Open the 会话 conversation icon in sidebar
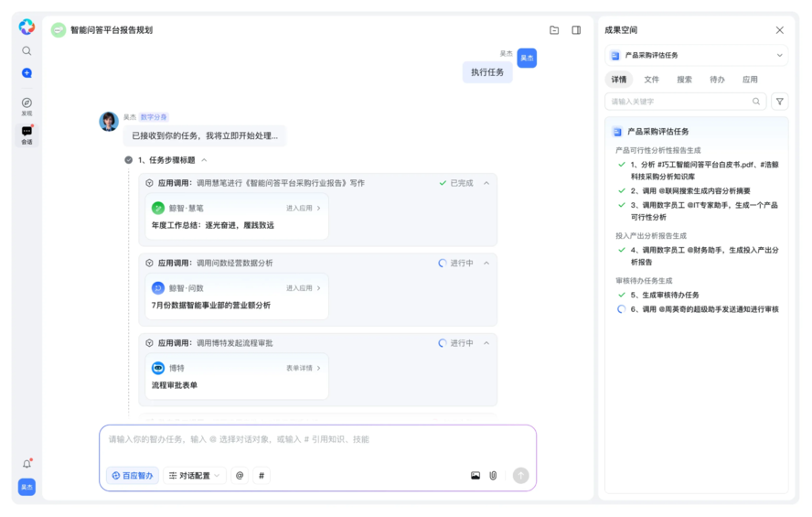Viewport: 812px width, 517px height. point(27,133)
